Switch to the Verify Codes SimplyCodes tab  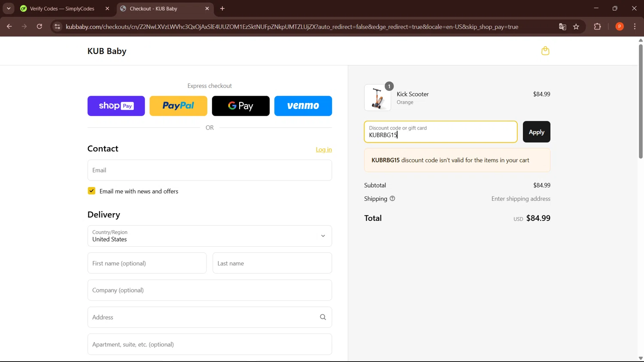tap(62, 9)
